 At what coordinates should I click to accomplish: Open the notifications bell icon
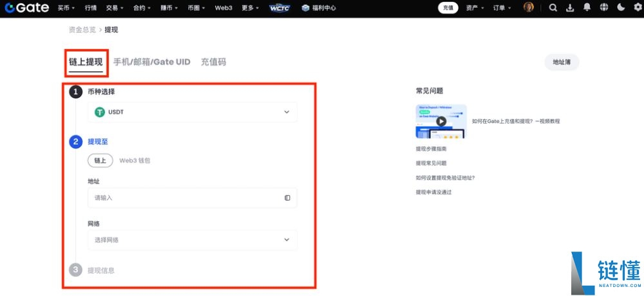587,8
